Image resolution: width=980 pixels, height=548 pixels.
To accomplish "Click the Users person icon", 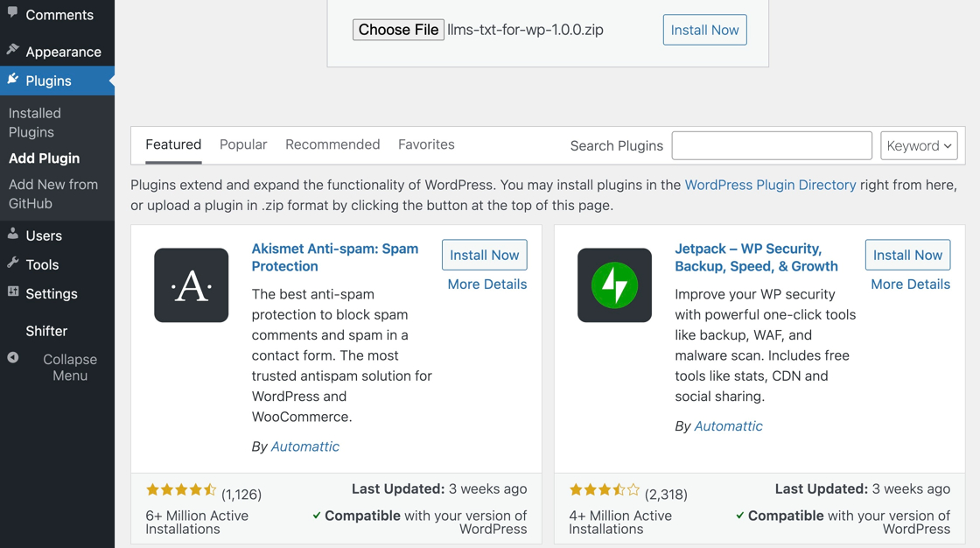I will tap(12, 234).
